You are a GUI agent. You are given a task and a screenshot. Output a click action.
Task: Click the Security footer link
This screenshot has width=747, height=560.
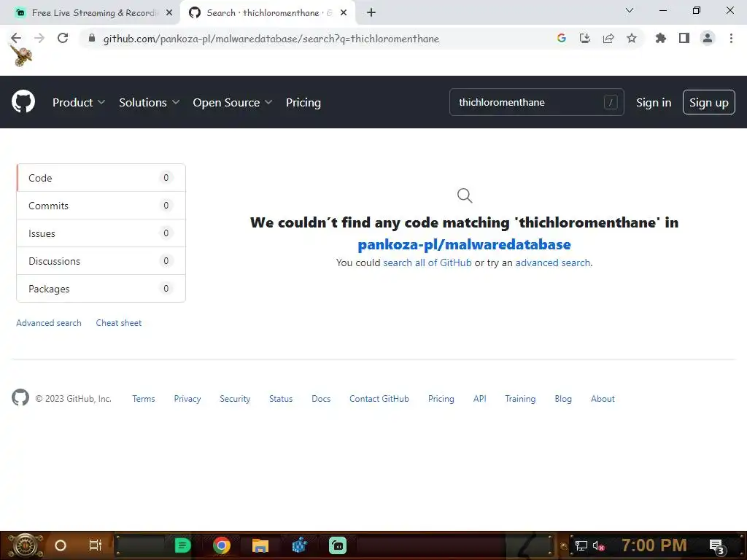pyautogui.click(x=235, y=399)
